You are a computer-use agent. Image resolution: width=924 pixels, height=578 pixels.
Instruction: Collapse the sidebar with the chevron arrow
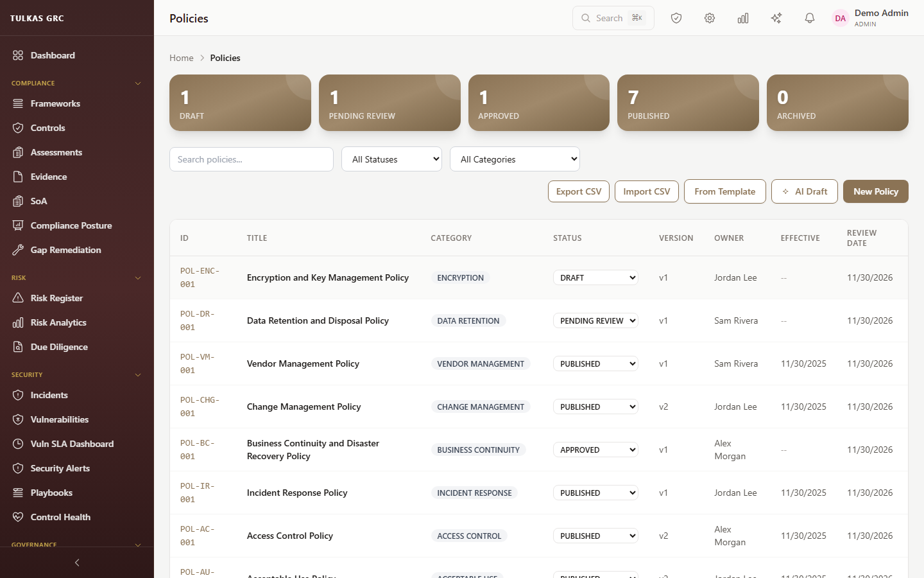(77, 563)
